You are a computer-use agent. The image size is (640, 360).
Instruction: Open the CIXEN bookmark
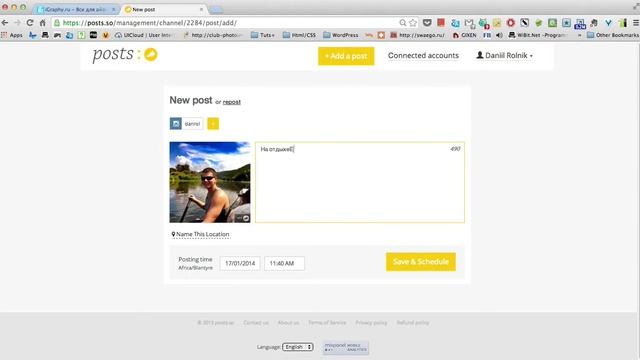tap(464, 35)
